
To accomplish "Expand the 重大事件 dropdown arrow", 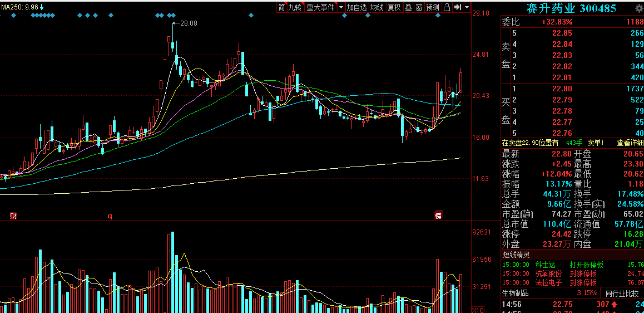I will (x=341, y=7).
